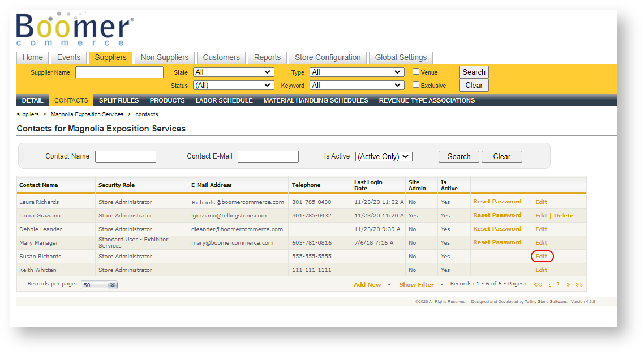Focus the Contact E-Mail input field
This screenshot has height=354, width=644.
268,157
